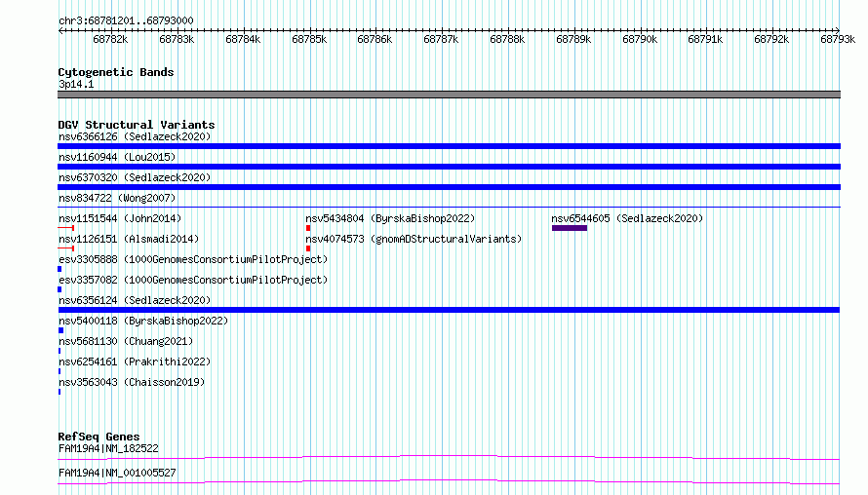Select nsv6544605 (Sedlazeck2020) label
Screen dimensions: 868x495
627,218
